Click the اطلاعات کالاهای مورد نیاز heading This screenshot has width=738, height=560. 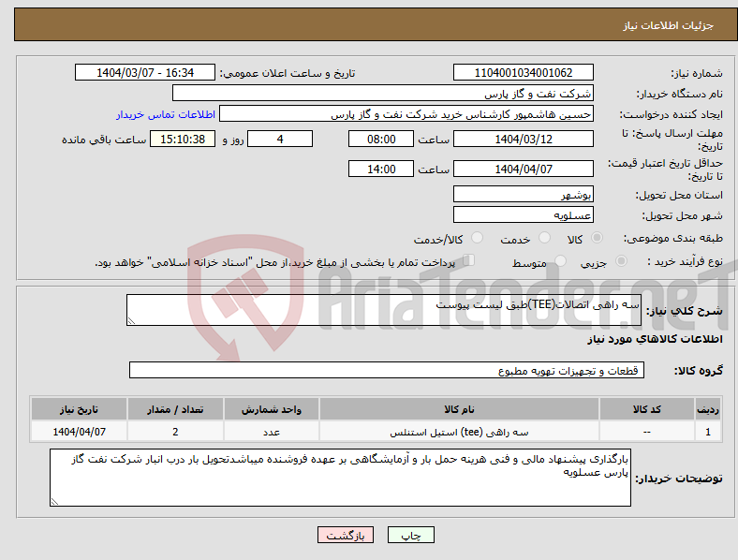click(655, 339)
